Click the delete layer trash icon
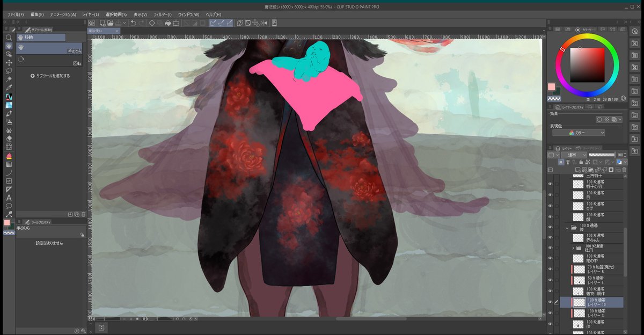Screen dimensions: 644x335 624,169
